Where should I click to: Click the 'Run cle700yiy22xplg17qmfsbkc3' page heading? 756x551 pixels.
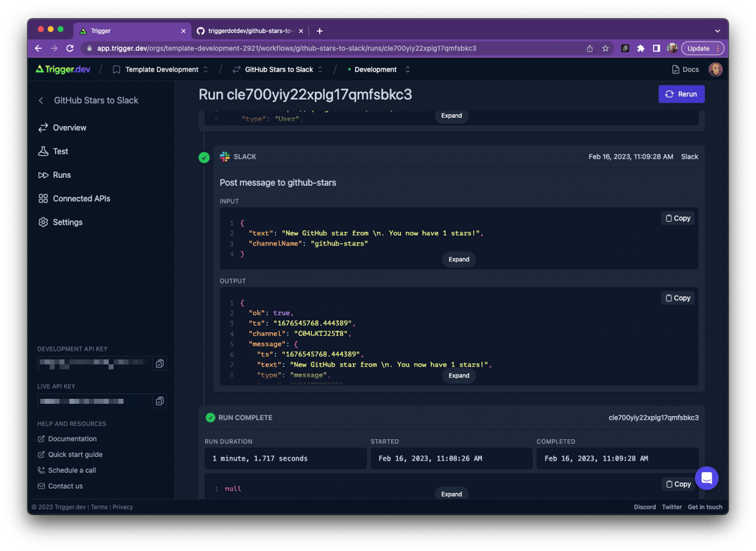(x=305, y=95)
